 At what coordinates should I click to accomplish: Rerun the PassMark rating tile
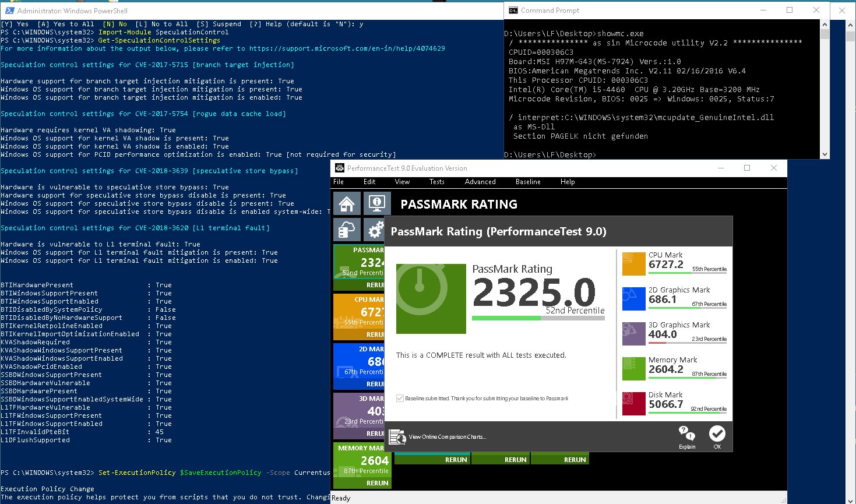coord(375,285)
